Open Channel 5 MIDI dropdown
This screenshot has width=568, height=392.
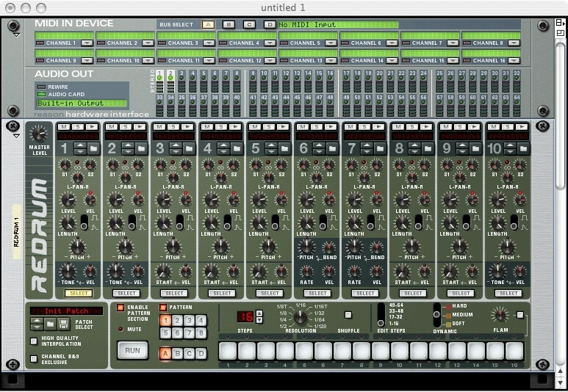(x=331, y=43)
